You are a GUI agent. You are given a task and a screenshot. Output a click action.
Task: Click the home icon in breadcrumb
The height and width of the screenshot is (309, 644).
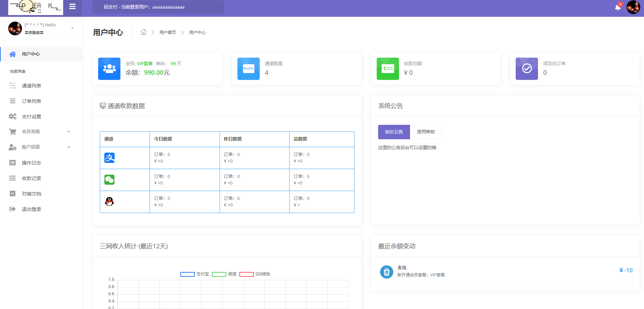pos(143,32)
